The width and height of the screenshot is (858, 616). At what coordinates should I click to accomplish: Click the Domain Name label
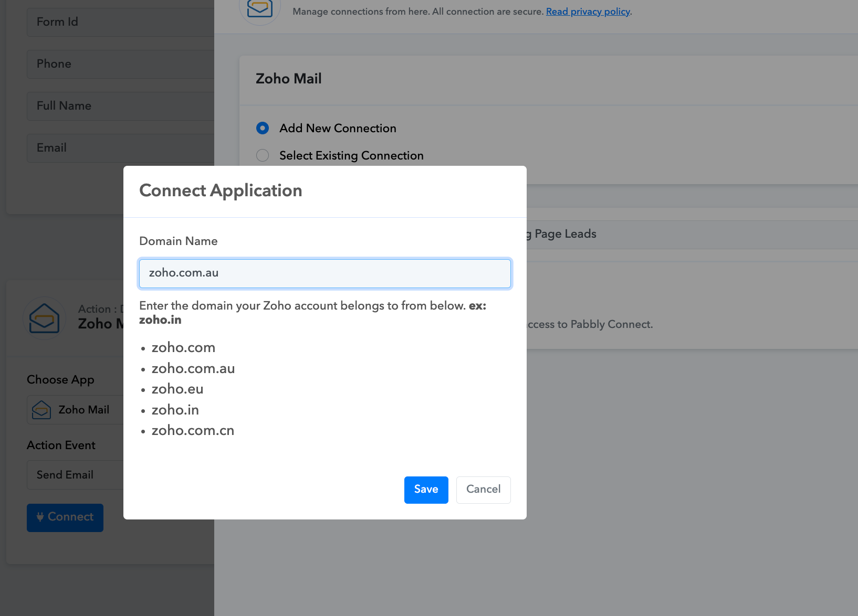178,241
